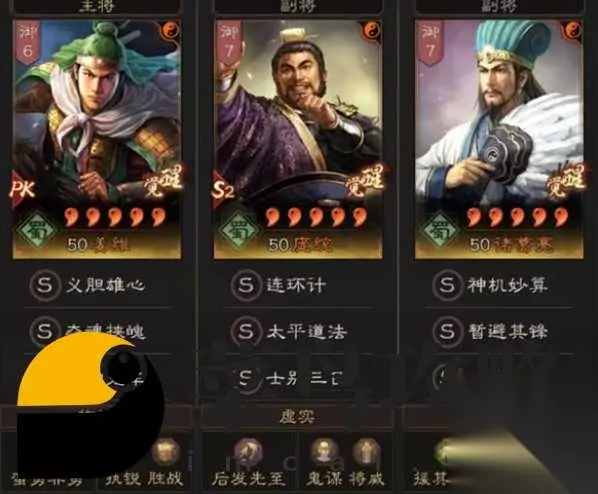Click the yin-yang icon on 诸葛亮 card
This screenshot has height=494, width=598.
(x=572, y=30)
